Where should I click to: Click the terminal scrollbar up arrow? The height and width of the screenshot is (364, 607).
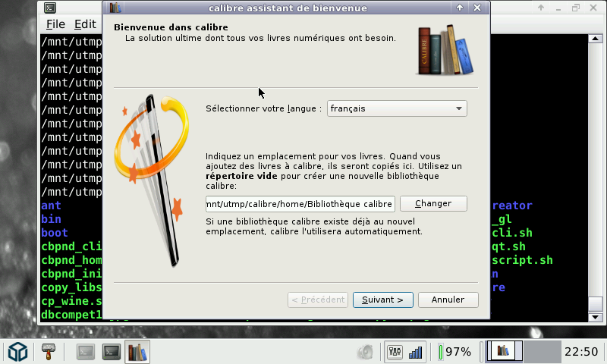pyautogui.click(x=595, y=38)
